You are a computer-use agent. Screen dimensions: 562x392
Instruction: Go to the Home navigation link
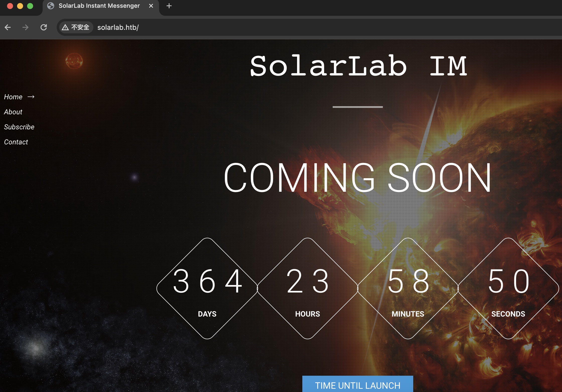pyautogui.click(x=13, y=97)
